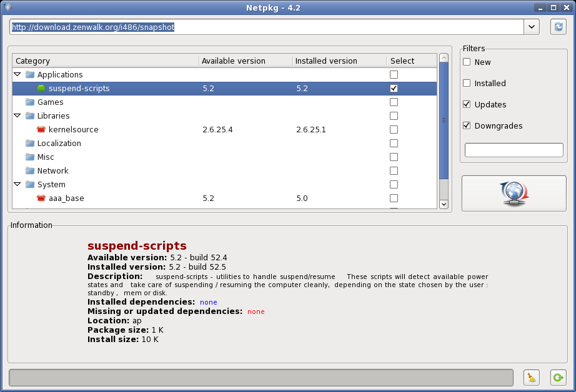Click the suspend-scripts heading in Information

tap(137, 245)
